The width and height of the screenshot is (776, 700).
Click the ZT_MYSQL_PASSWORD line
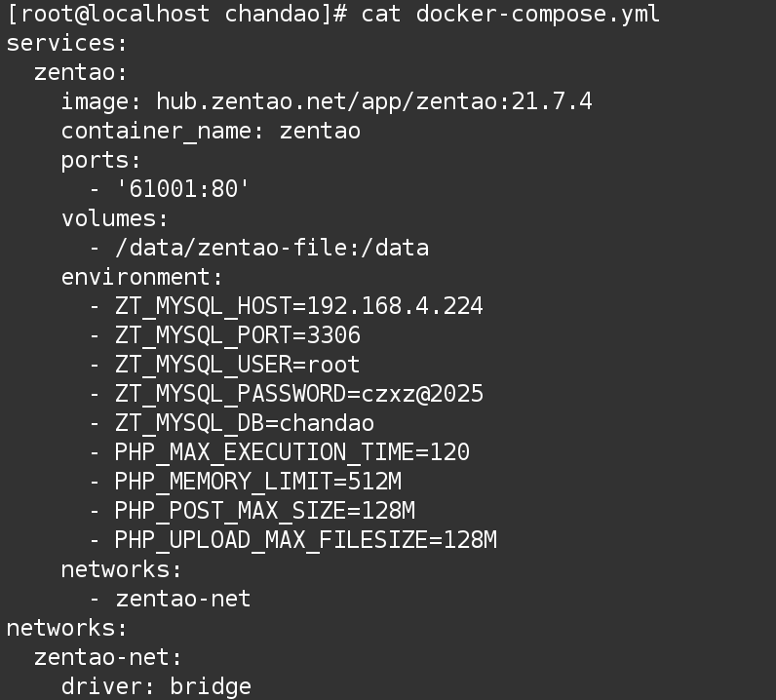click(x=299, y=394)
